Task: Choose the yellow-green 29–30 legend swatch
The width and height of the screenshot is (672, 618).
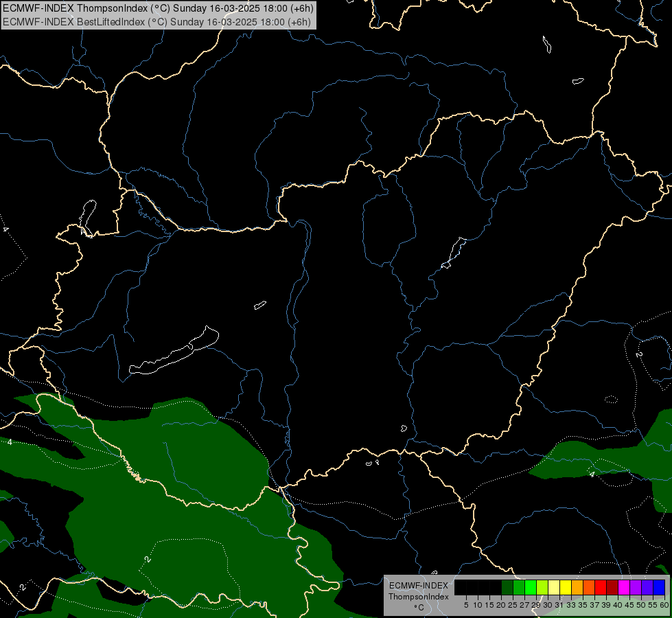Action: (x=542, y=587)
